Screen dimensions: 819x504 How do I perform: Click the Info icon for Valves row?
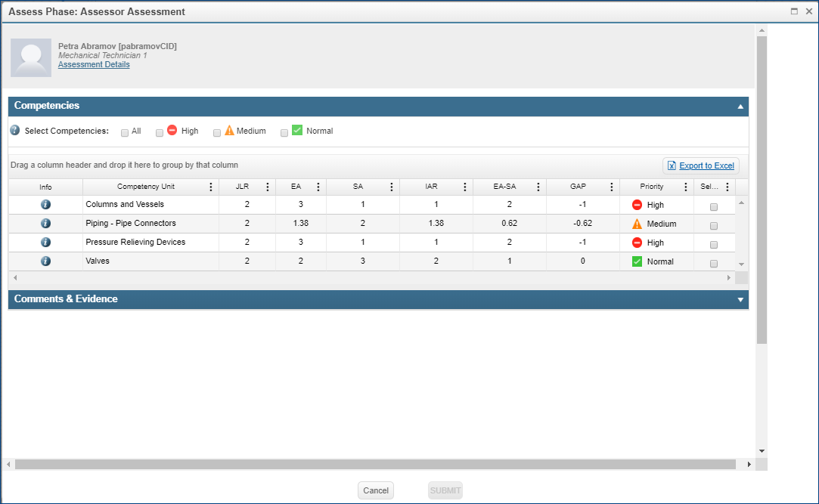point(45,261)
